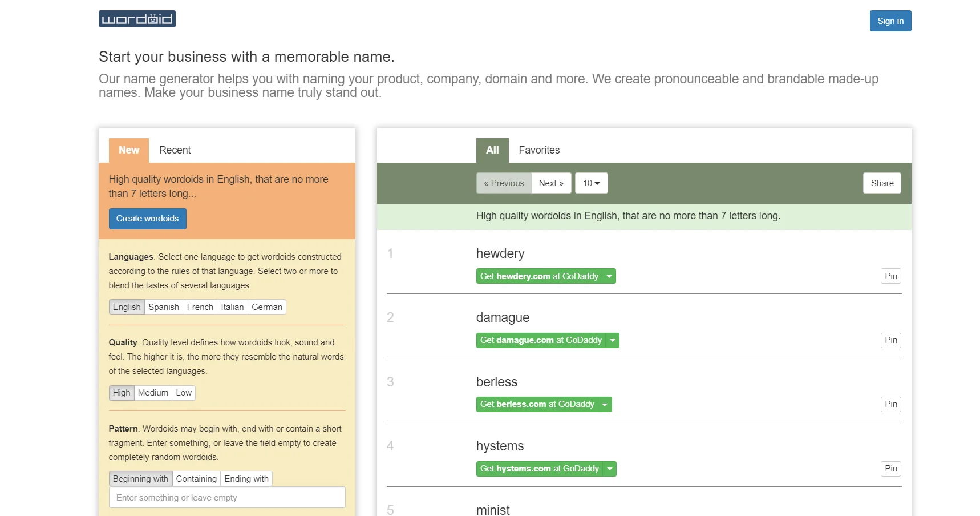The height and width of the screenshot is (516, 980).
Task: Open dropdown arrow beside hewdery.com GoDaddy button
Action: coord(609,276)
